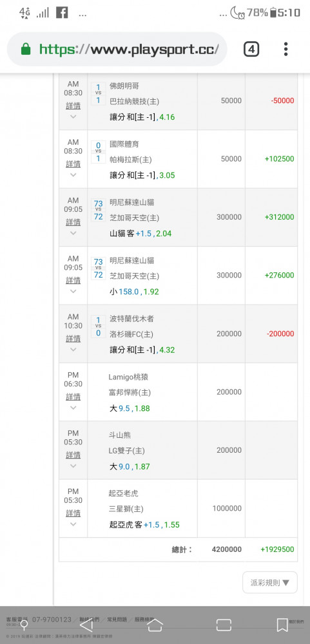Tap the 73 vs 72 score box of first 山貓 row
Screen dimensions: 310x644
click(98, 210)
